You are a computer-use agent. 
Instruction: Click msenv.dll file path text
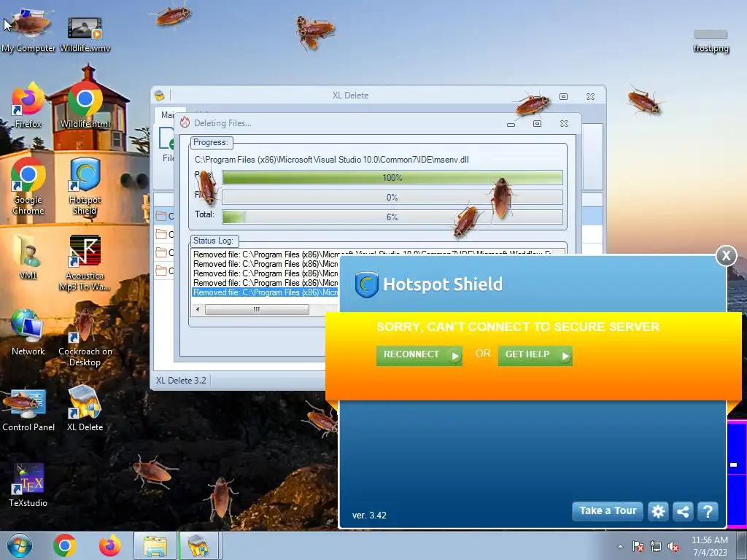click(x=332, y=160)
